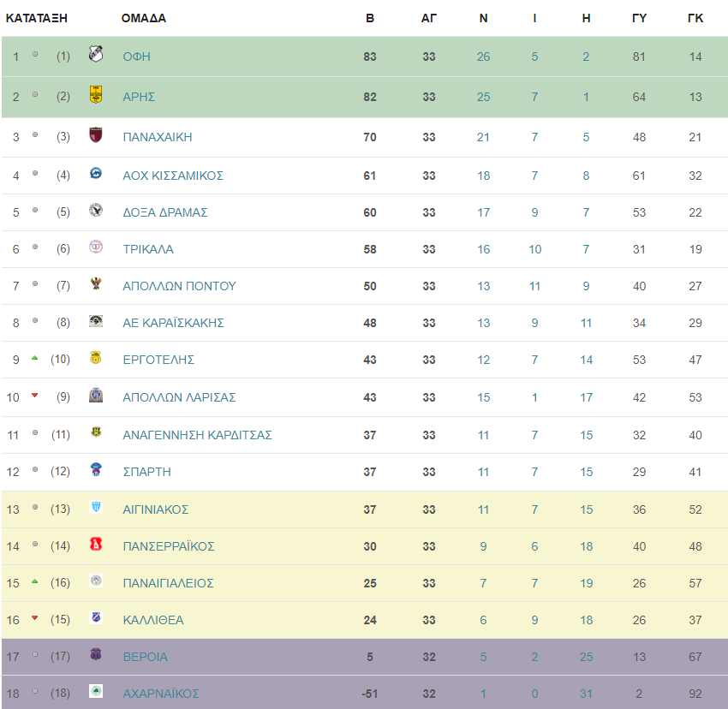Viewport: 728px width, 709px height.
Task: Click the ΕΡΓΟΤΕΛΗΣ yellow crest icon
Action: click(x=96, y=358)
